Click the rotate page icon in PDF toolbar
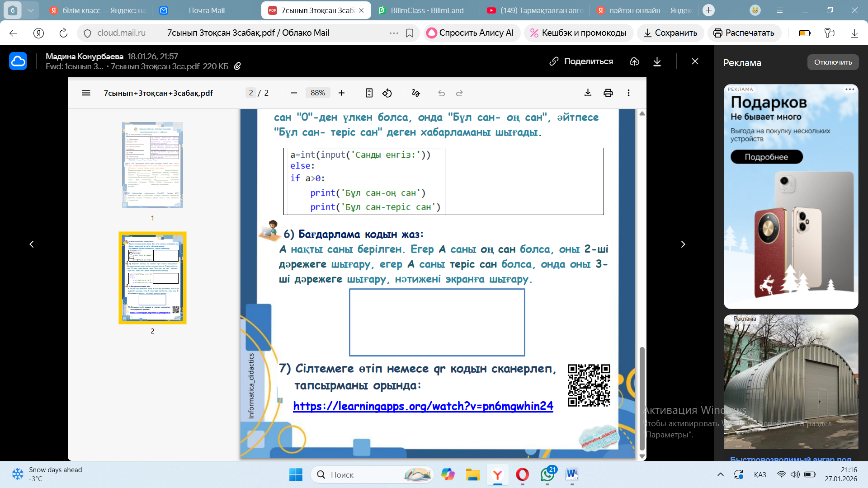Screen dimensions: 868x488 [387, 93]
